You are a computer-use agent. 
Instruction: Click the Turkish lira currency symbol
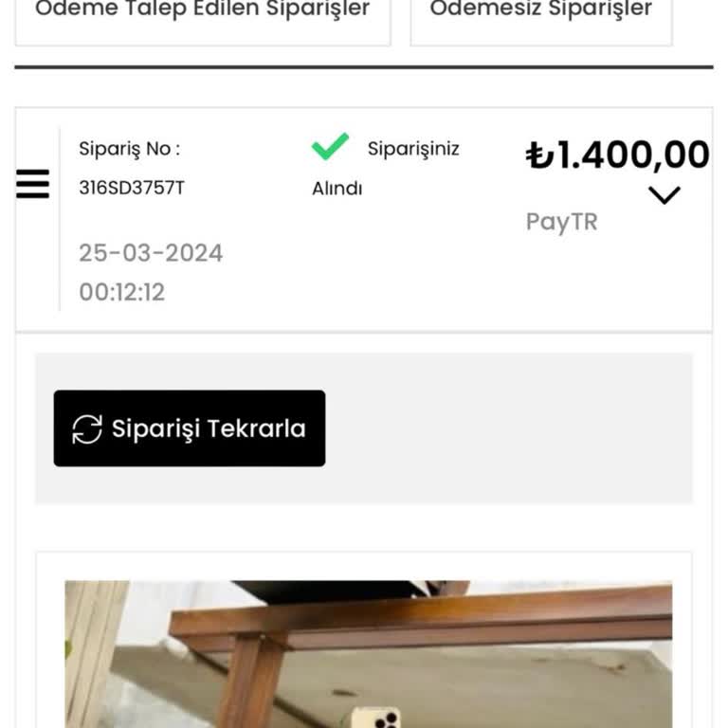[x=539, y=155]
